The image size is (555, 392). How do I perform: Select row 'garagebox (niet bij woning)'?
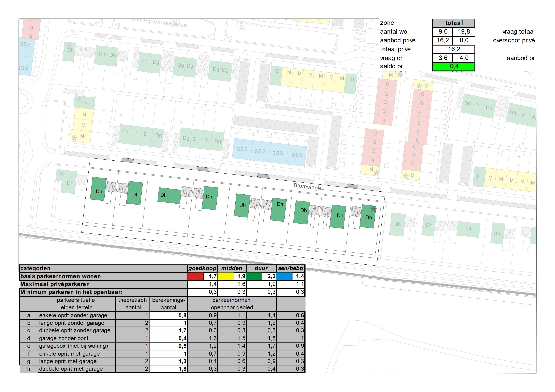[162, 346]
